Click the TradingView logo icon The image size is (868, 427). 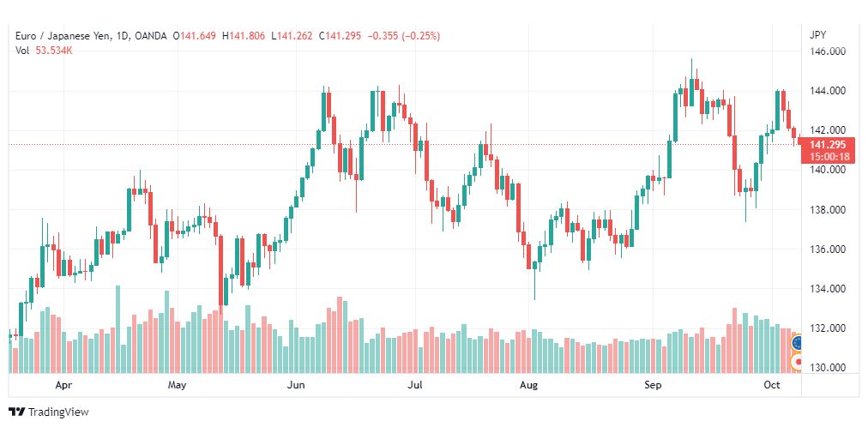pos(16,412)
